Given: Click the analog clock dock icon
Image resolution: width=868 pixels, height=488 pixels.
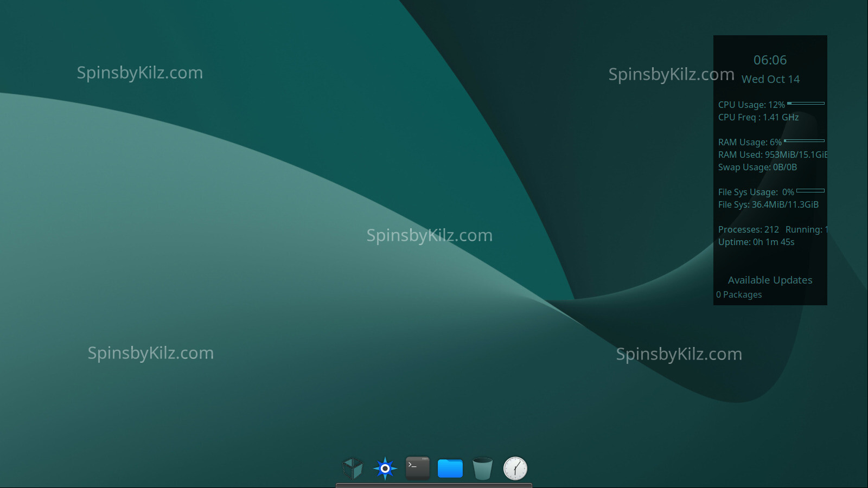Looking at the screenshot, I should pyautogui.click(x=515, y=468).
